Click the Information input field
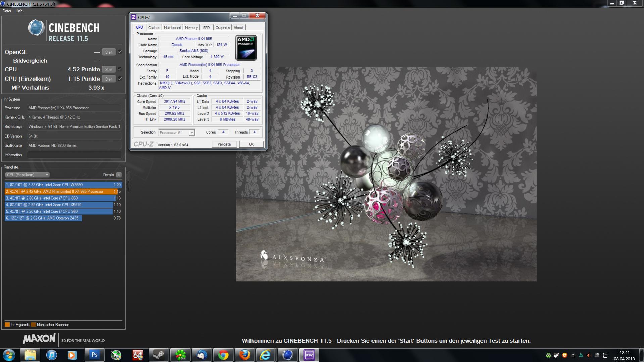This screenshot has height=362, width=644. click(74, 155)
